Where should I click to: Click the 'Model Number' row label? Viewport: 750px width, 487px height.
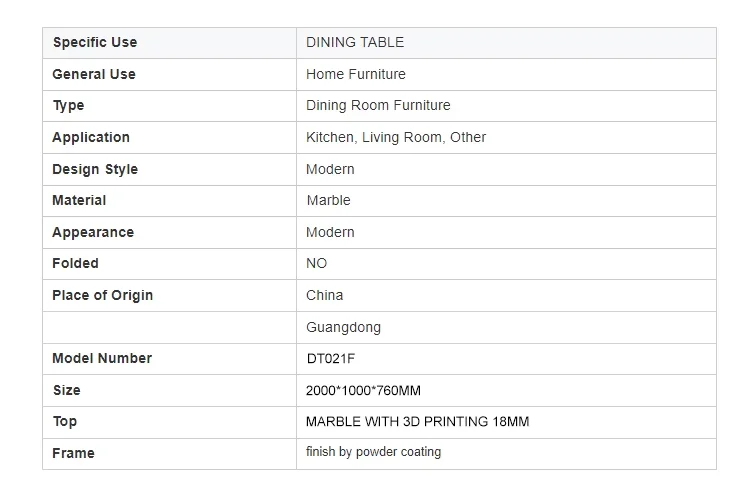coord(102,358)
